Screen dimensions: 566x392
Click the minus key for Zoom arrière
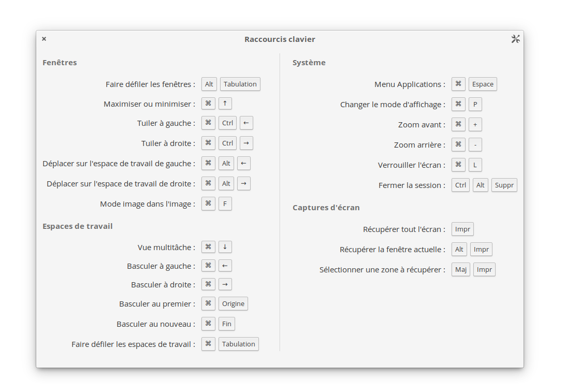(x=475, y=145)
